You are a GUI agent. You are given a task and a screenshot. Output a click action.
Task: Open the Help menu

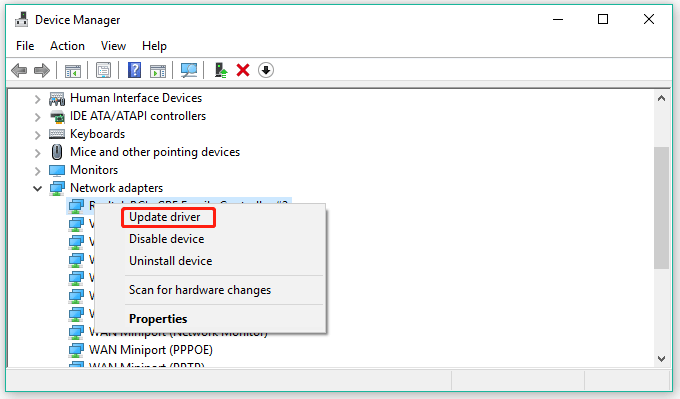[x=154, y=46]
